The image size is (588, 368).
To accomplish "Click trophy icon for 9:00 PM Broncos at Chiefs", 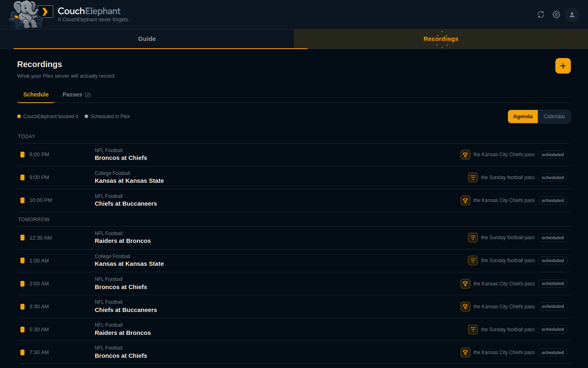I will coord(465,155).
